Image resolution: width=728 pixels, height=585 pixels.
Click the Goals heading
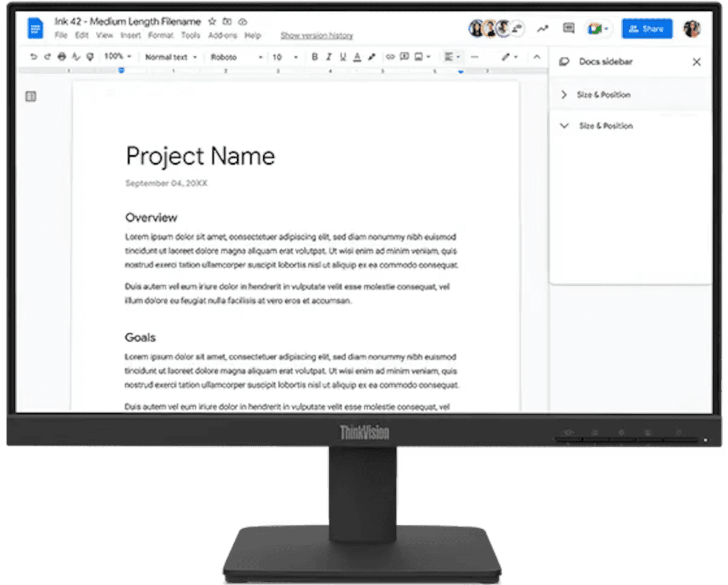(x=140, y=337)
